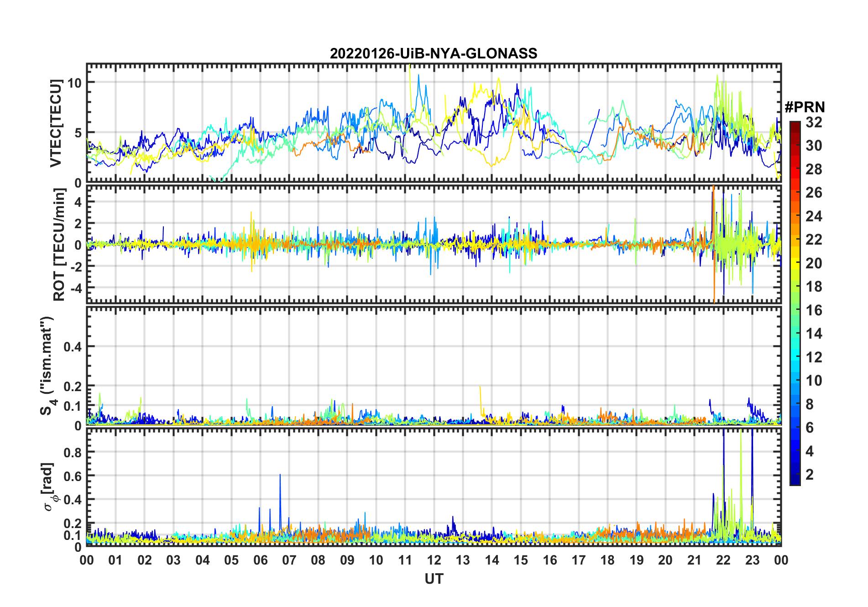Click the UT x-axis label
This screenshot has height=607, width=868.
coord(434,579)
